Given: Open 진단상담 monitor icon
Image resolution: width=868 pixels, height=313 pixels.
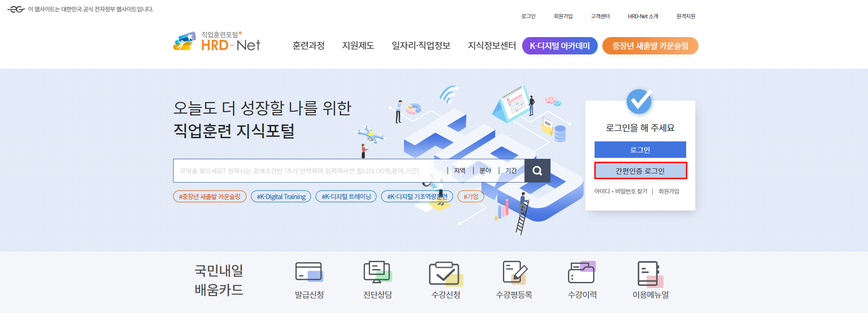Looking at the screenshot, I should (377, 272).
